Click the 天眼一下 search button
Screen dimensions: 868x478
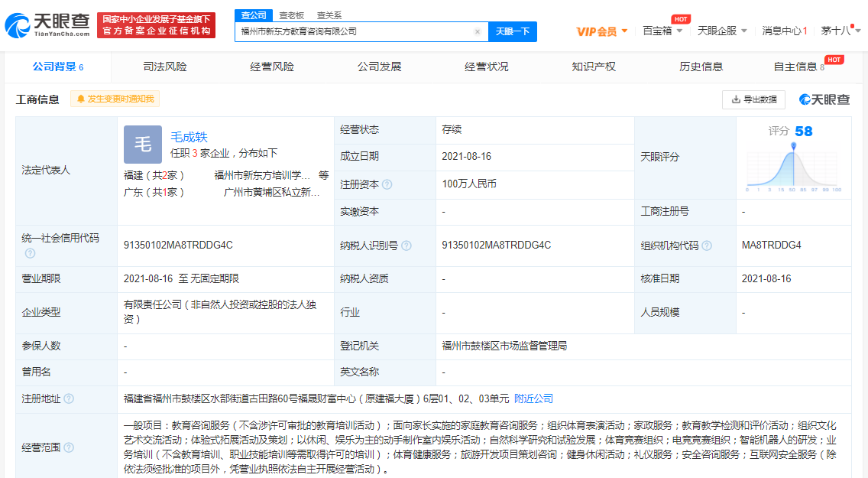tap(513, 31)
